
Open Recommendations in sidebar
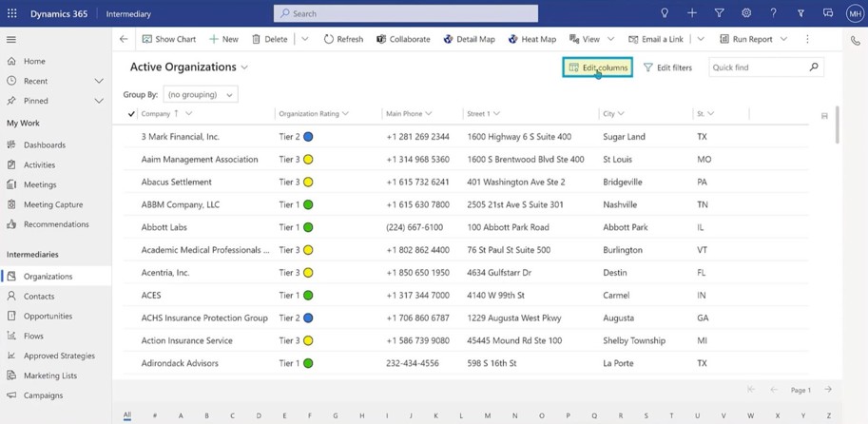pos(55,224)
